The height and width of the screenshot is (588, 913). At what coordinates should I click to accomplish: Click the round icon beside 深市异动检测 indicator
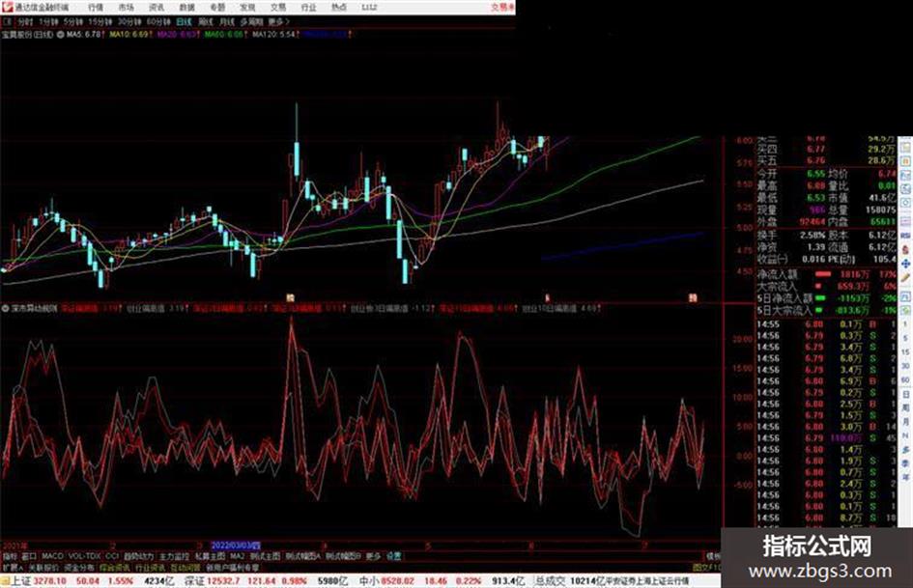(6, 308)
